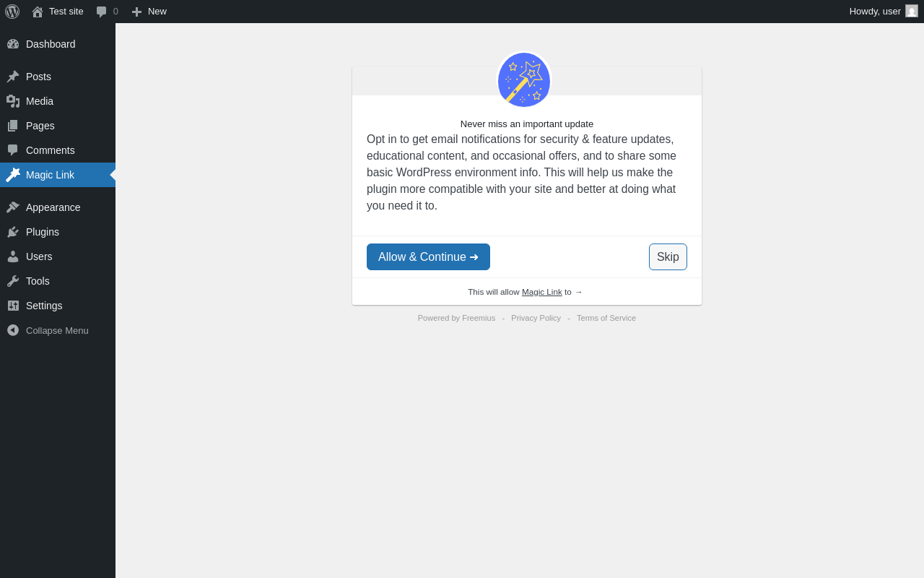924x578 pixels.
Task: Click the Collapse Menu arrow icon
Action: coord(13,330)
